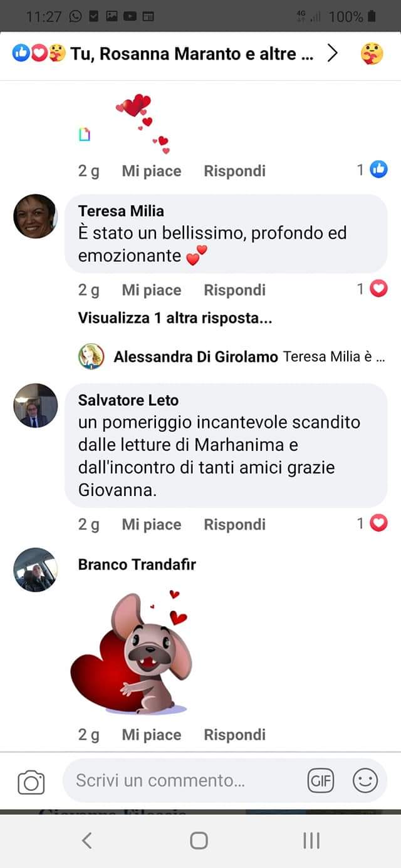Viewport: 401px width, 868px height.
Task: Like Teresa Milia's comment via Mi piace
Action: coord(152,290)
